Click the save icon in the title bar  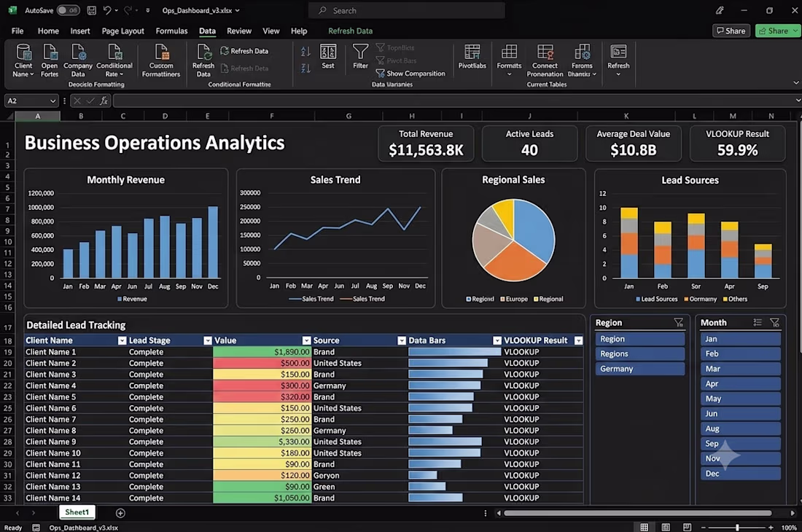(92, 10)
